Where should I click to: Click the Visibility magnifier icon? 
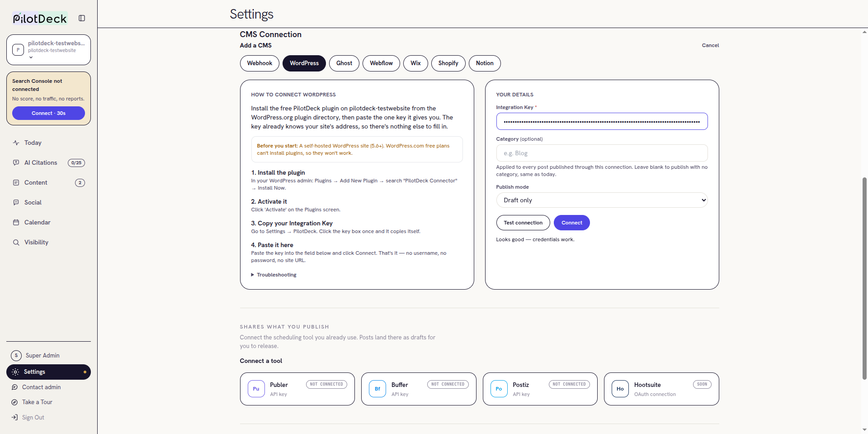[16, 242]
